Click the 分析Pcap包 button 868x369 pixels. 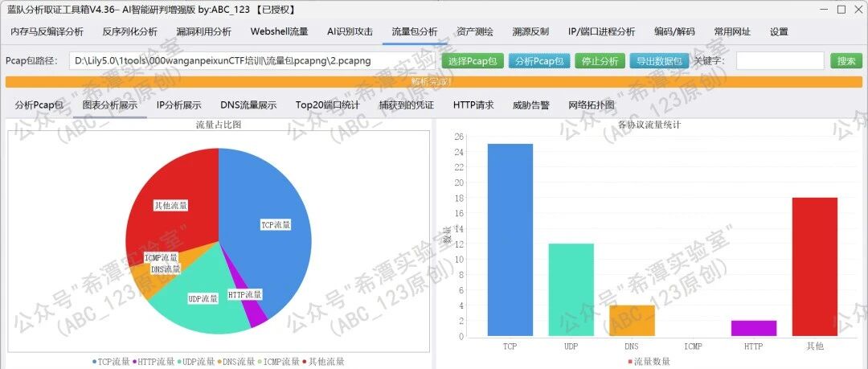539,61
